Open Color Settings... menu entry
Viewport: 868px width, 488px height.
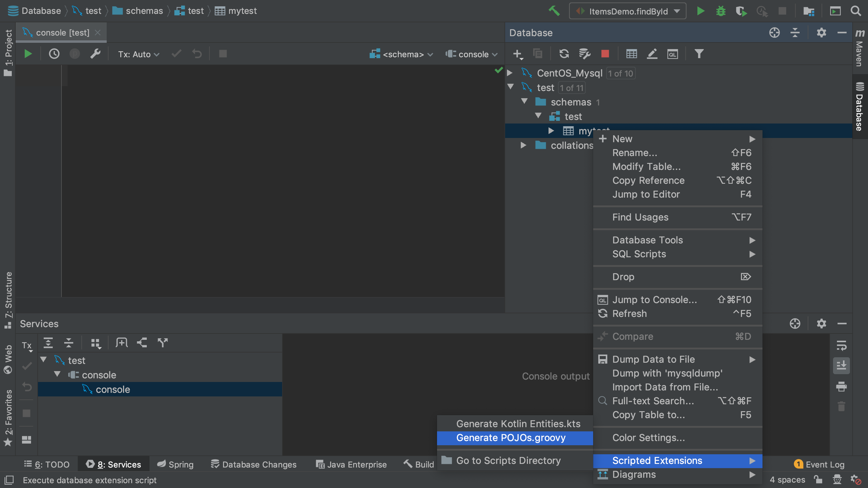[x=648, y=437]
